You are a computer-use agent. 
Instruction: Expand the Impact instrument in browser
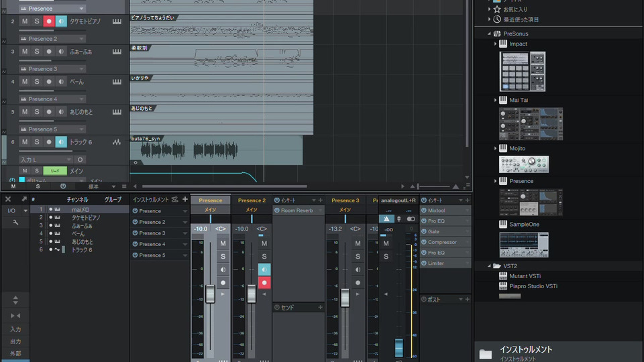point(495,44)
